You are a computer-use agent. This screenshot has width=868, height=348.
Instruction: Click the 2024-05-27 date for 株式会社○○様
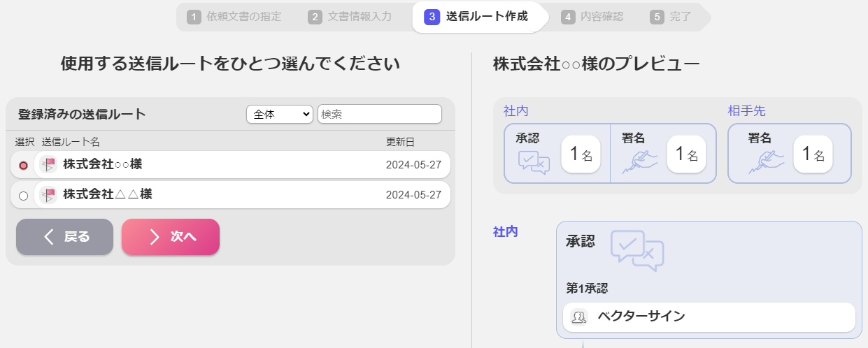pos(414,166)
